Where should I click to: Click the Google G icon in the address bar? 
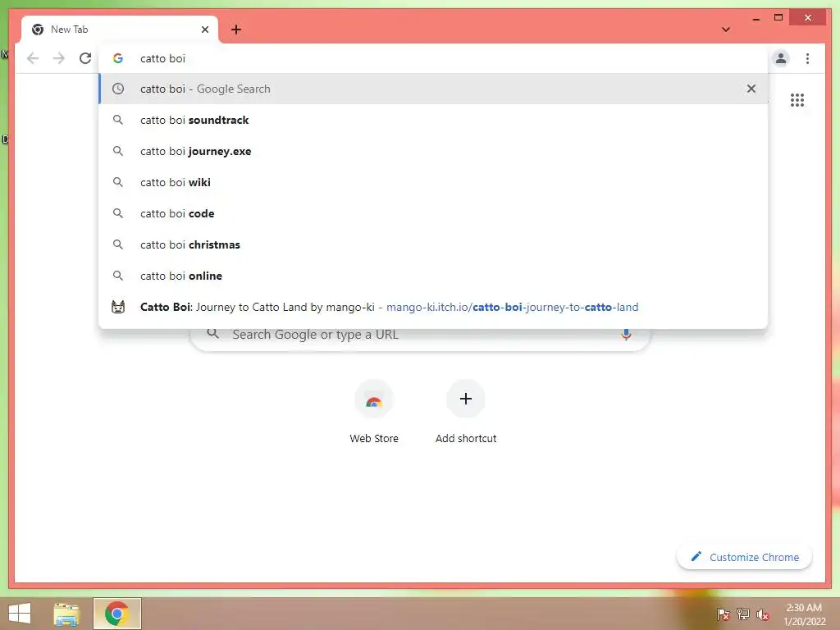pyautogui.click(x=118, y=58)
